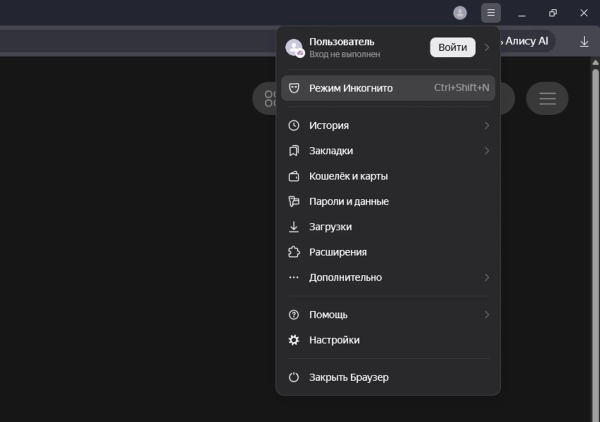Screen dimensions: 600x422
Task: Select the Загрузки menu entry
Action: click(388, 227)
